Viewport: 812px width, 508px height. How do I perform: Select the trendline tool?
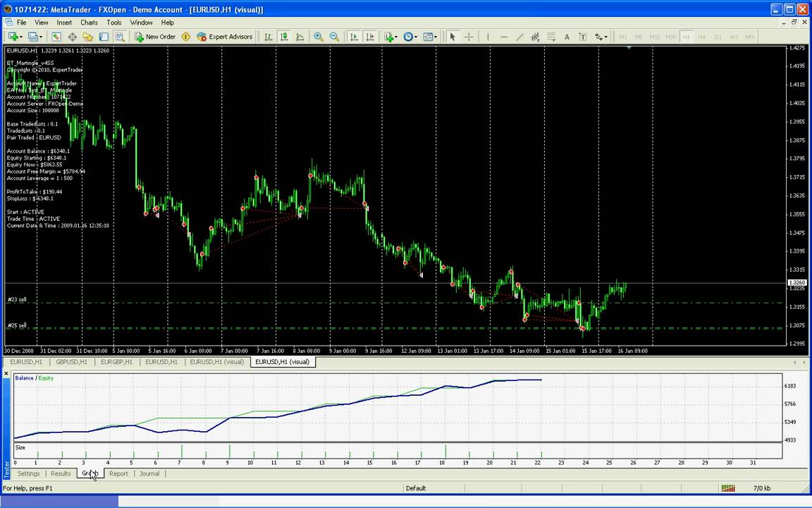pyautogui.click(x=519, y=37)
